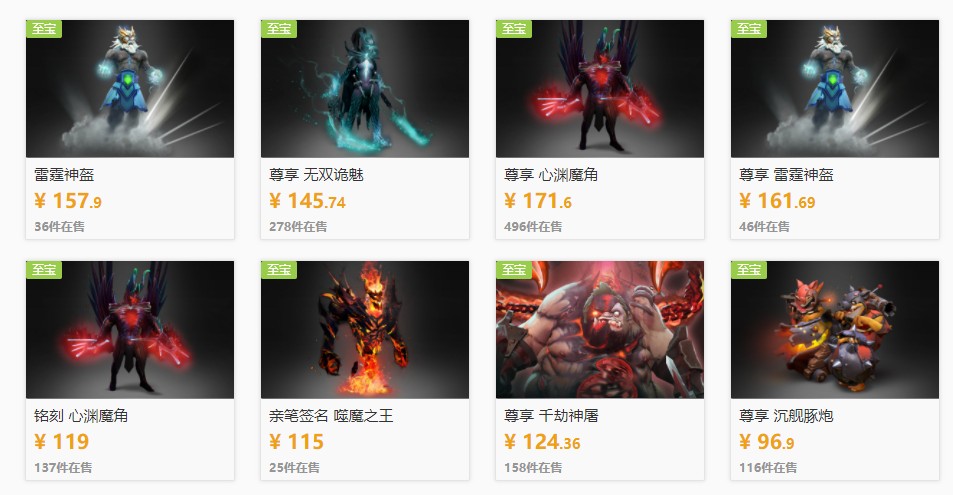Click the 至宝 badge on 尊享 沉舰豚炮
The width and height of the screenshot is (953, 495).
coord(749,269)
